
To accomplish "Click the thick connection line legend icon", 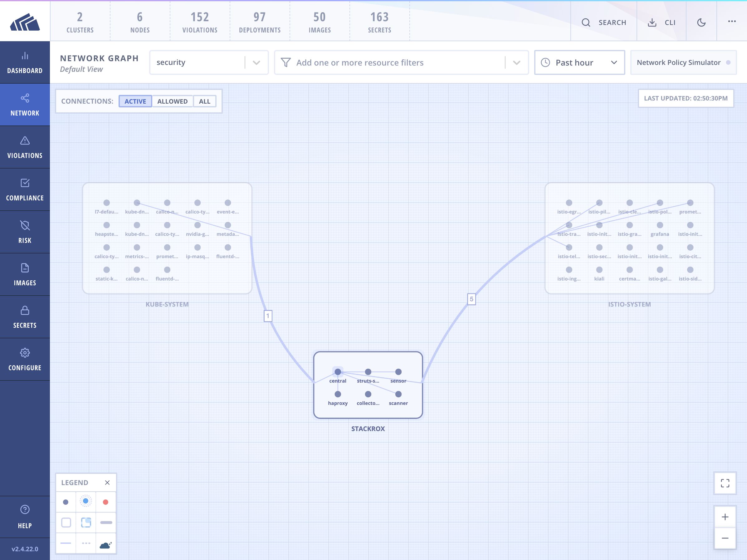I will (x=106, y=523).
